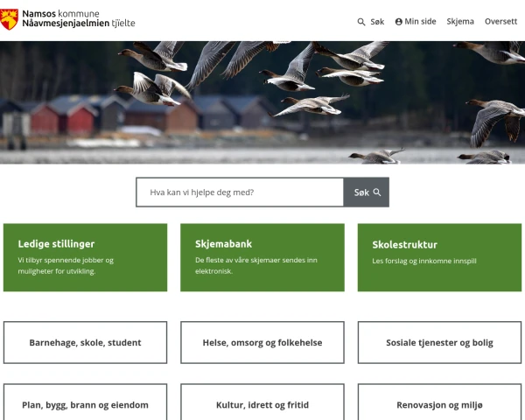This screenshot has width=525, height=420.
Task: Click the grey Søk search button
Action: (367, 192)
